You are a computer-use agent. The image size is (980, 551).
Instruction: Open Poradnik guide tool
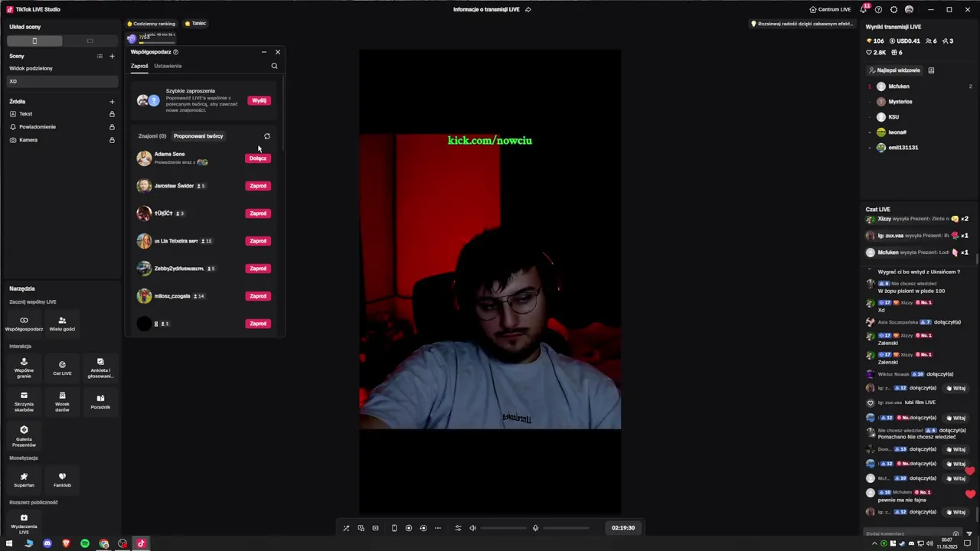[x=100, y=401]
